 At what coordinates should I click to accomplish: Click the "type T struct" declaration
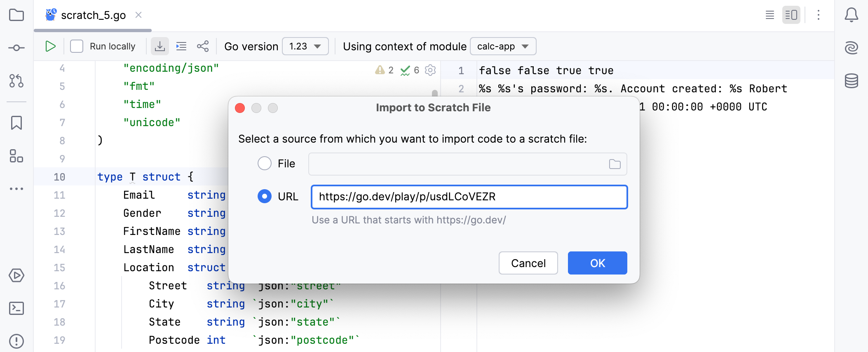145,177
